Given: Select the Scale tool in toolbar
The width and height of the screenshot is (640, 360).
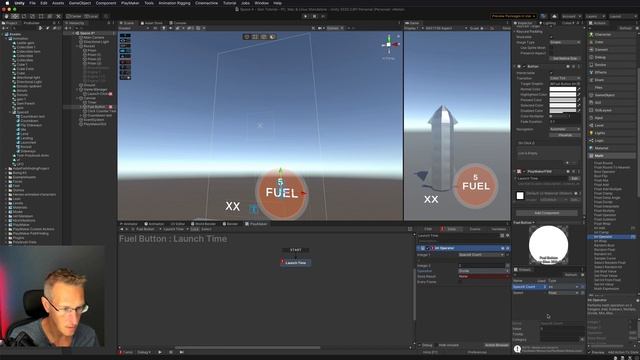Looking at the screenshot, I should pos(32,16).
